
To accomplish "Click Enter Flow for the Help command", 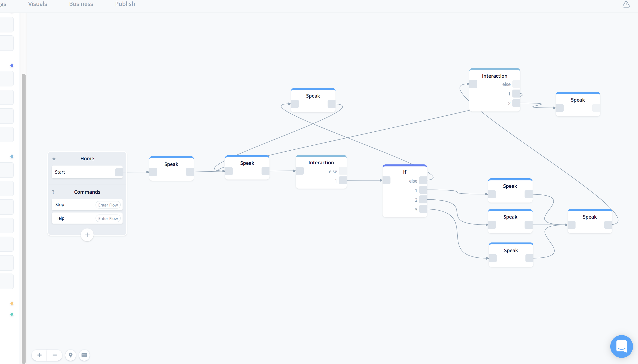I will (108, 219).
